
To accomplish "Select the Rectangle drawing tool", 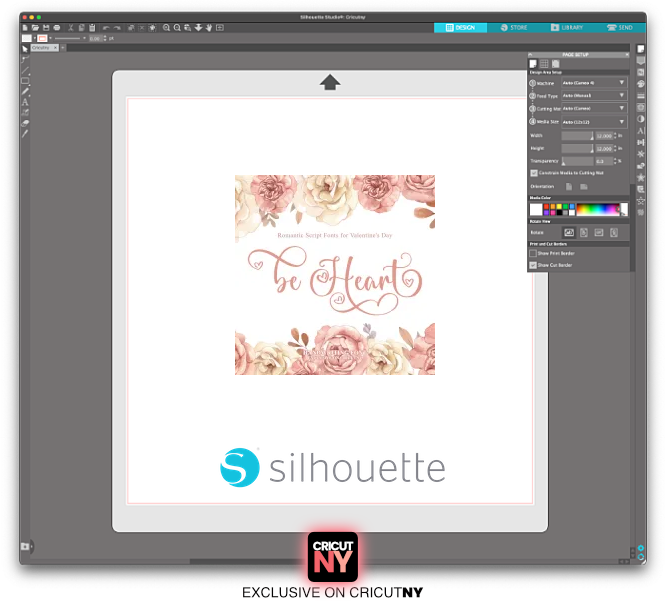I will click(25, 81).
